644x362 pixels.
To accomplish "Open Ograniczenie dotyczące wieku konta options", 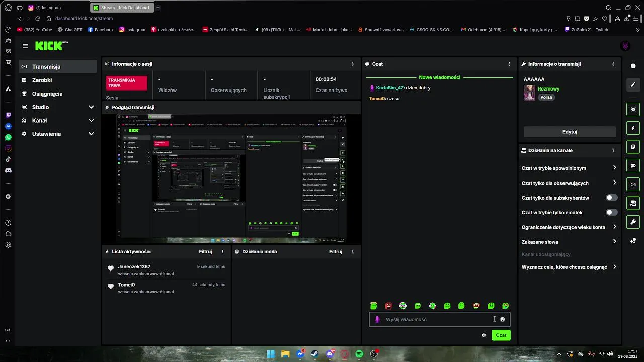I will [x=569, y=227].
